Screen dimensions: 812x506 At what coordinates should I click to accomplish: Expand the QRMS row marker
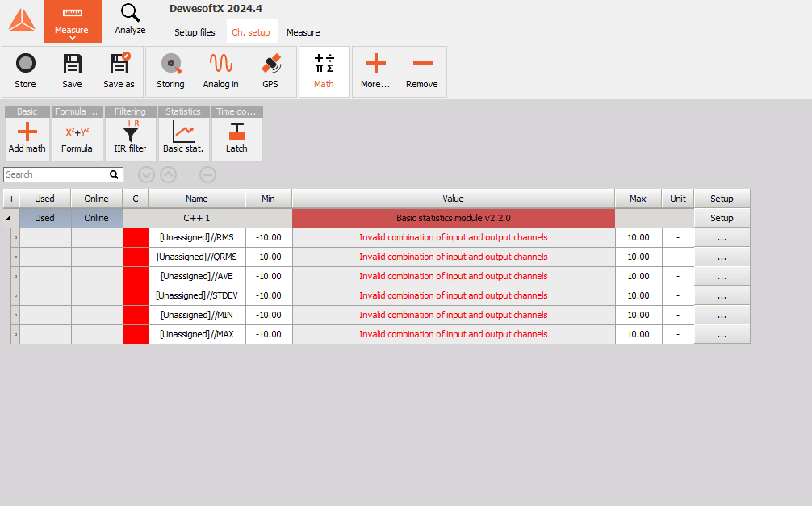[15, 257]
